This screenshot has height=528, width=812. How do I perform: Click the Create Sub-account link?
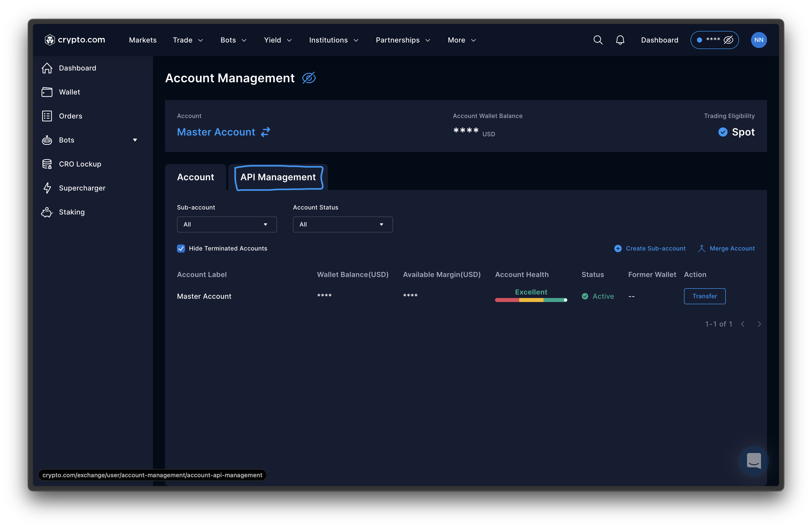tap(655, 248)
